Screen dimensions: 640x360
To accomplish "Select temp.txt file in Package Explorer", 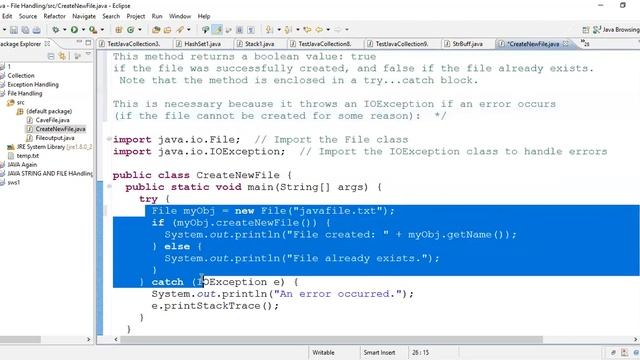I will pyautogui.click(x=27, y=156).
